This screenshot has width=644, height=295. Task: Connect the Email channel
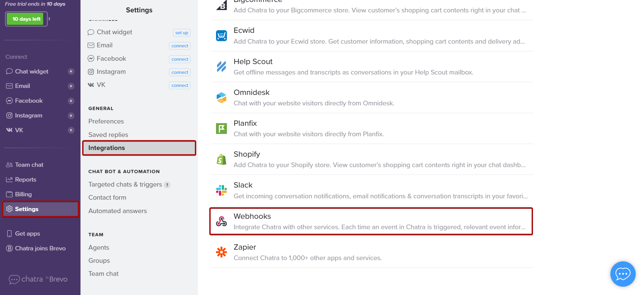pos(180,46)
